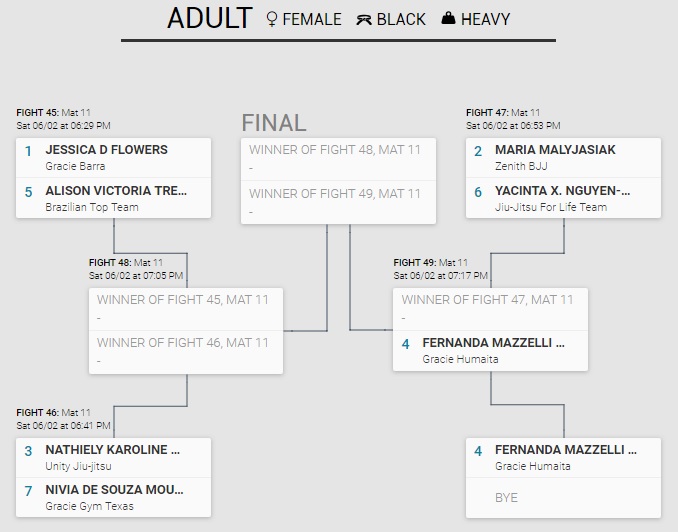678x532 pixels.
Task: Select Winner of Fight 49 slot in Final
Action: [x=338, y=202]
